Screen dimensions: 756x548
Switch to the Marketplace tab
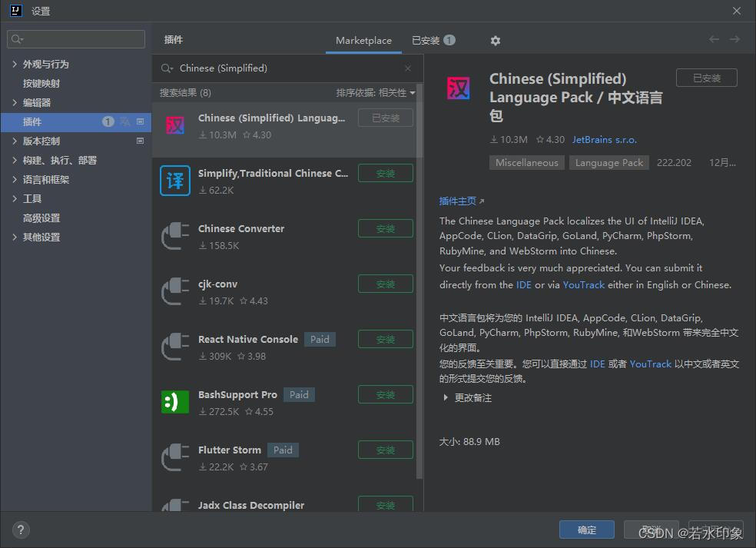[363, 41]
